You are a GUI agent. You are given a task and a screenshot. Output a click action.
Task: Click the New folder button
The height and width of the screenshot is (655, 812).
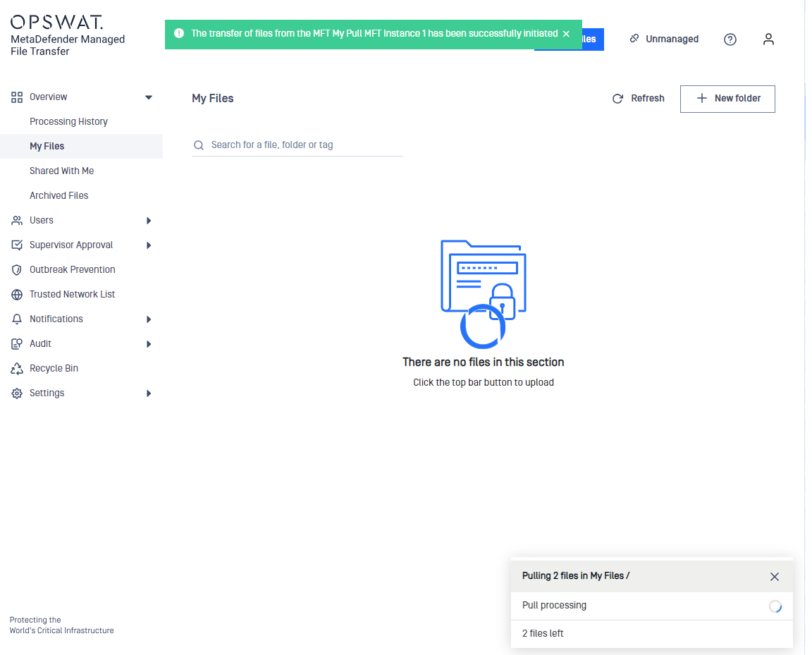(x=727, y=99)
